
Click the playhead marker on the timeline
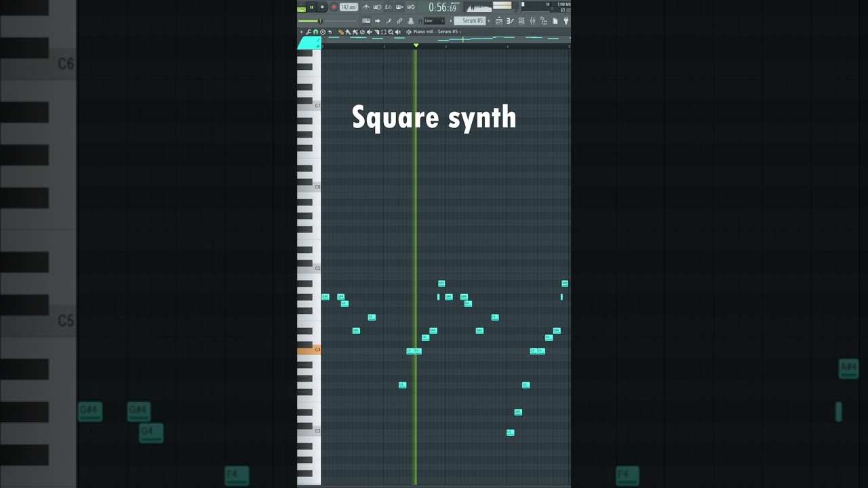[x=416, y=45]
